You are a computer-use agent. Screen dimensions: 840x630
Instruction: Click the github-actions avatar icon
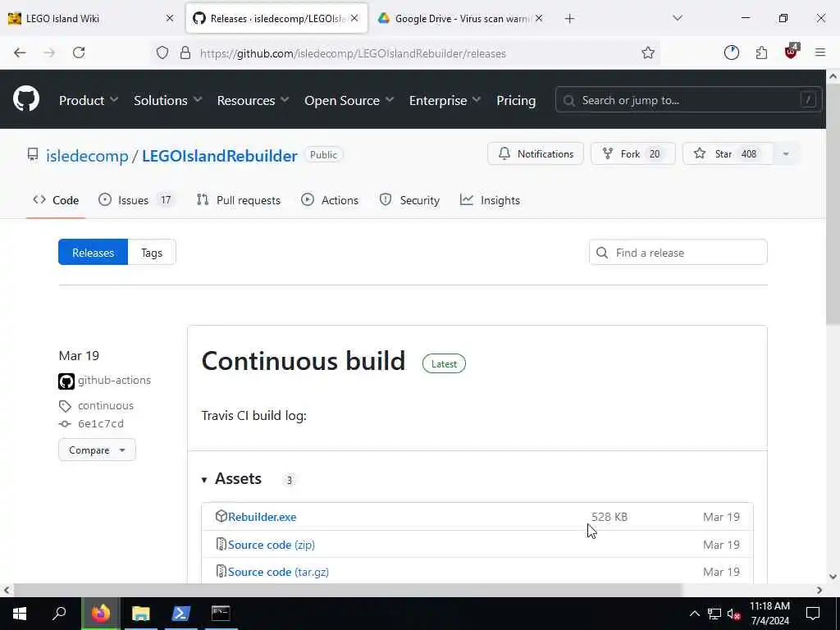point(66,381)
